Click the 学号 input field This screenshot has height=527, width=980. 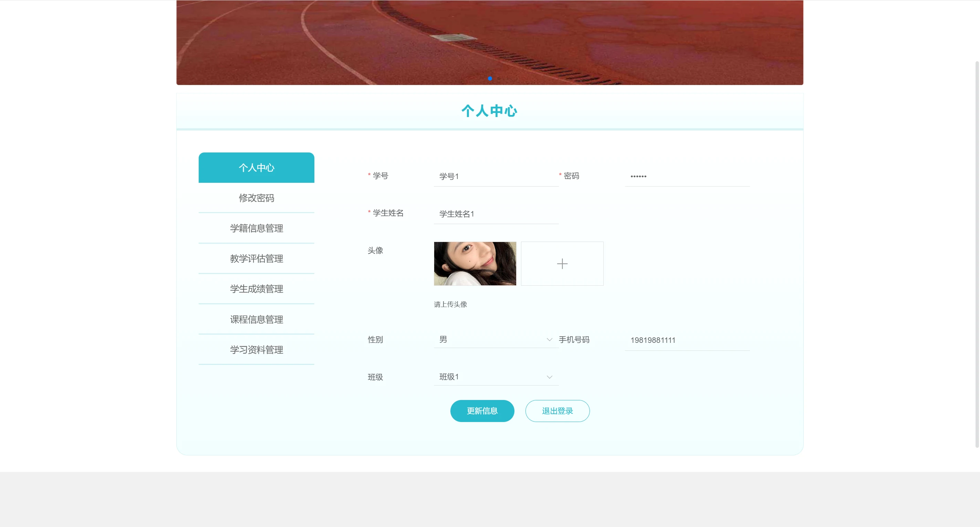(496, 177)
